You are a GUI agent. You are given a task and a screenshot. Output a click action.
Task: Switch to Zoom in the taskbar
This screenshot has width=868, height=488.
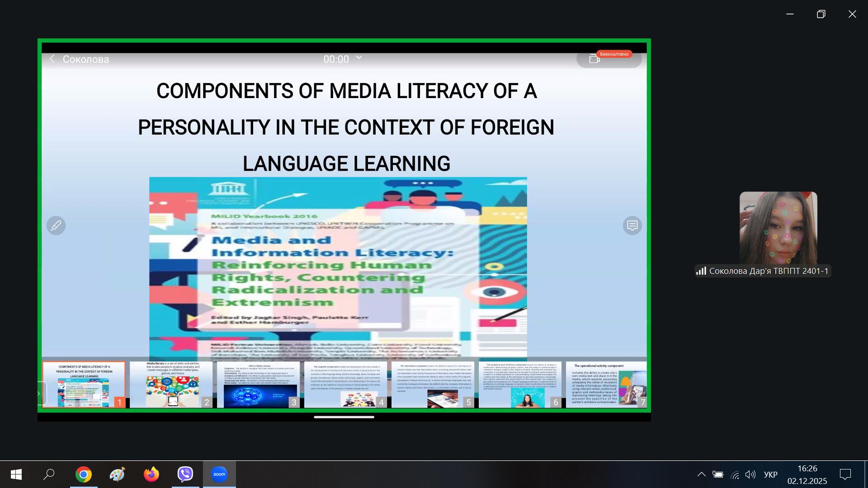coord(219,474)
